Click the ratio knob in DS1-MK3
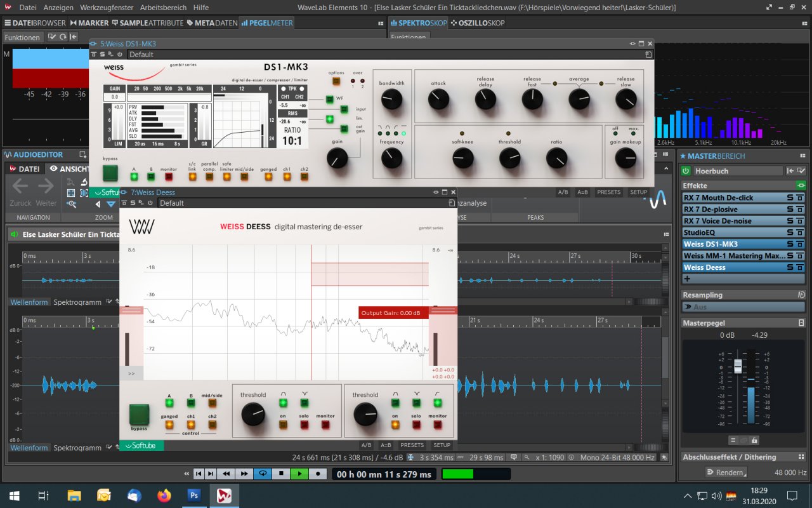Viewport: 812px width, 508px height. [x=556, y=158]
